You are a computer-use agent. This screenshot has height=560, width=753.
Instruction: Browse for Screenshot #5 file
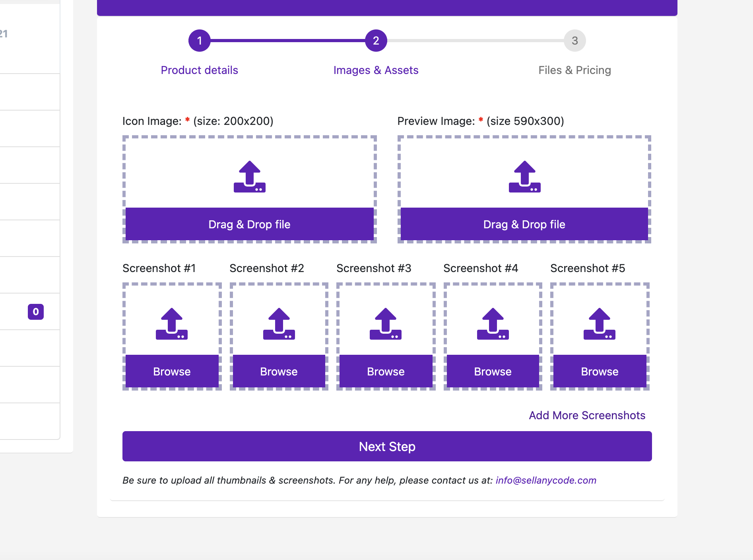click(x=600, y=371)
